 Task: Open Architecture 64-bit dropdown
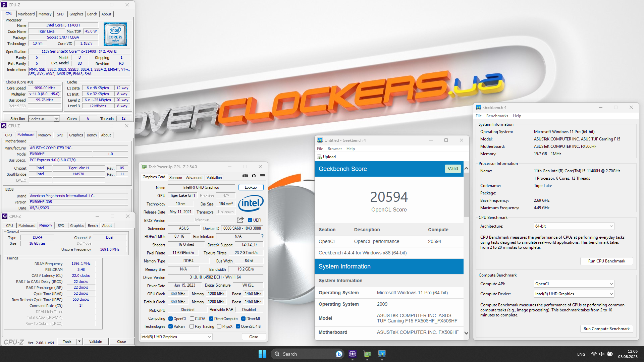pyautogui.click(x=574, y=226)
